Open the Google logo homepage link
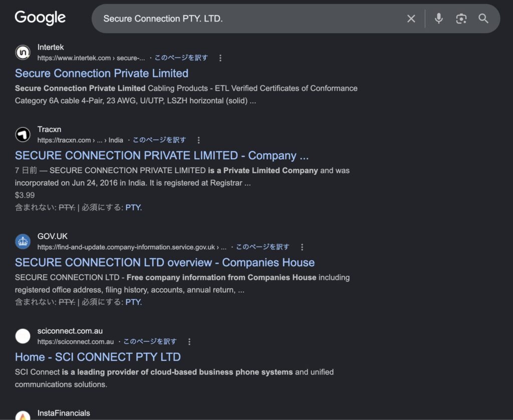513x420 pixels. click(x=40, y=18)
